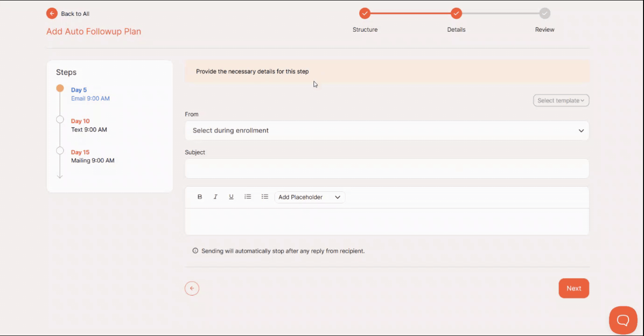Click the Details tab label
Viewport: 644px width, 336px height.
point(456,29)
